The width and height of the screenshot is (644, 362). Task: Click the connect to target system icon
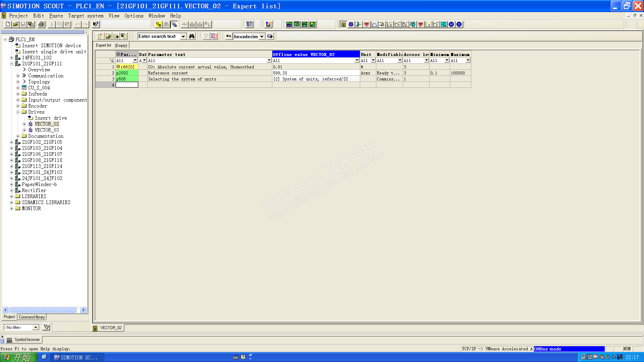click(159, 24)
